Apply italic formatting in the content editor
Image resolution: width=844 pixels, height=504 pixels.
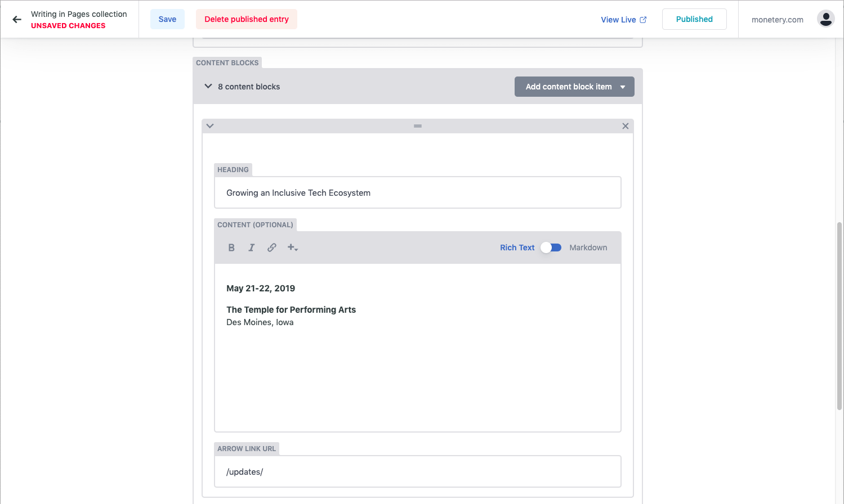(251, 247)
